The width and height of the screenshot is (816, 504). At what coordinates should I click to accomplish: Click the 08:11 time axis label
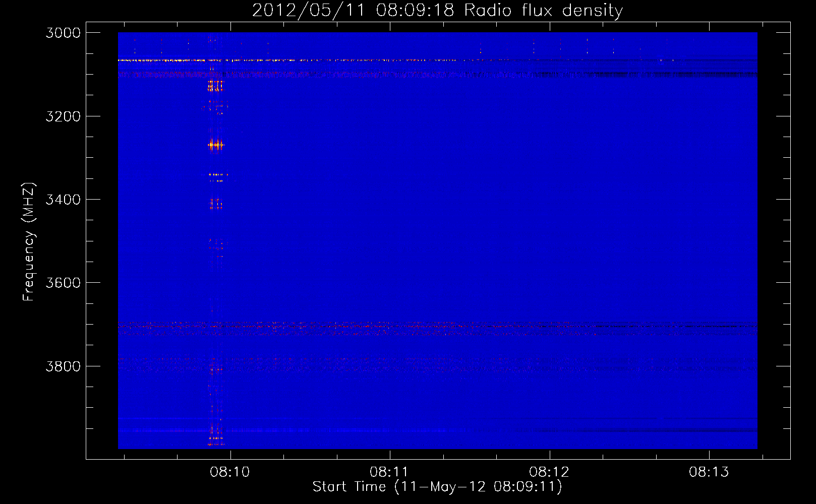pyautogui.click(x=389, y=472)
